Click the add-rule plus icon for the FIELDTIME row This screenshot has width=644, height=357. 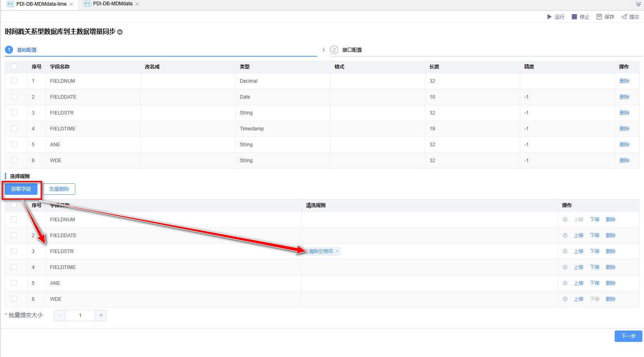(x=565, y=267)
